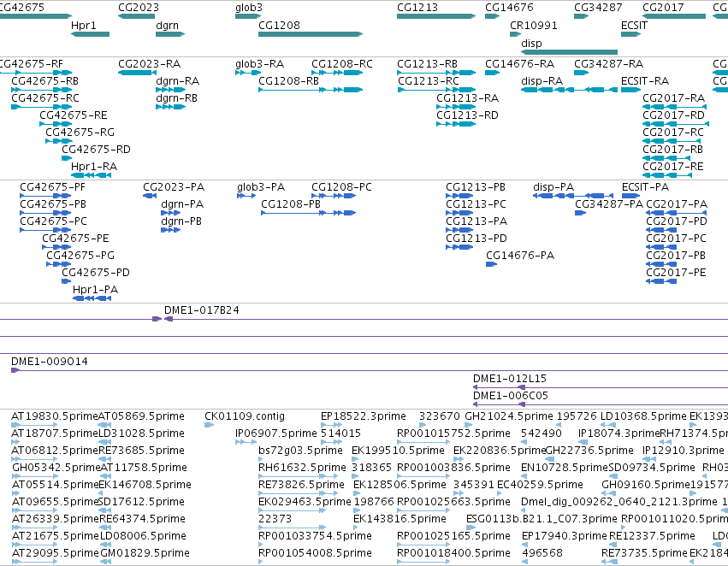This screenshot has height=566, width=728.
Task: Click EST LD10368.5prime
Action: 643,416
